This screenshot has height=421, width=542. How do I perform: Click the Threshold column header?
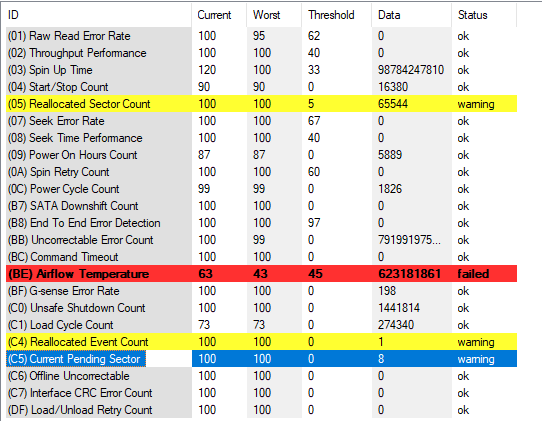tap(337, 15)
